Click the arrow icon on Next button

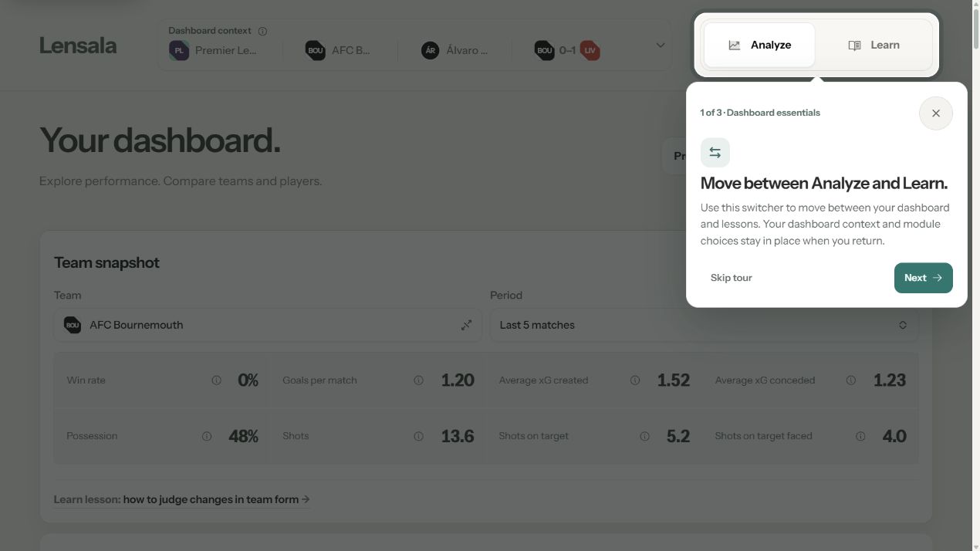[x=937, y=278]
